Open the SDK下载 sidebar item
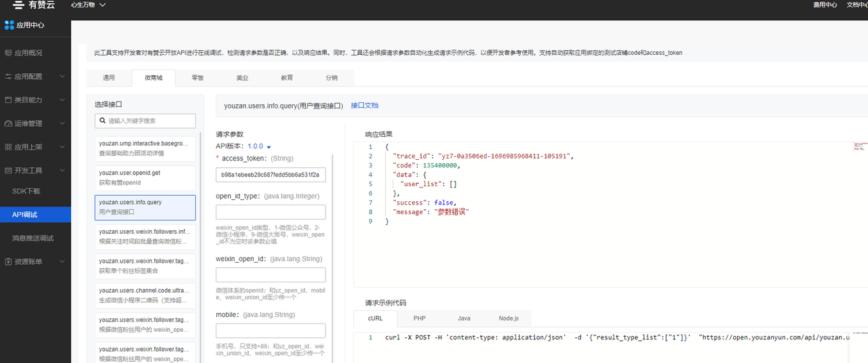 tap(26, 191)
